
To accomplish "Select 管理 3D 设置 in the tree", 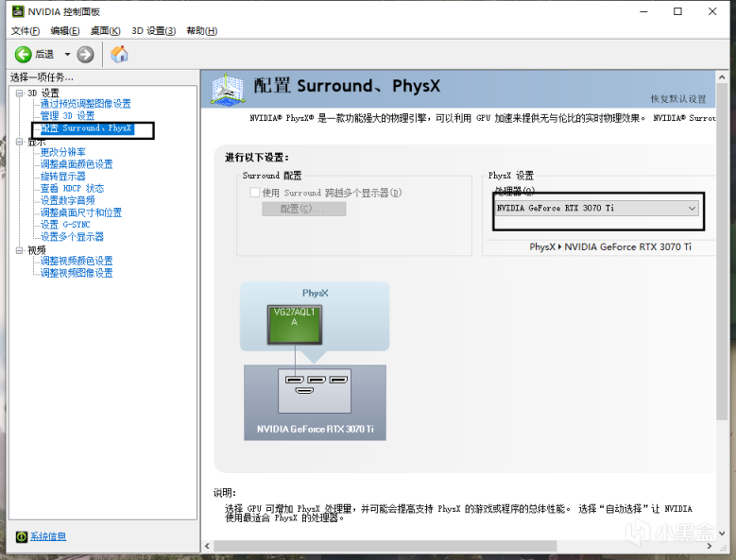I will point(68,116).
